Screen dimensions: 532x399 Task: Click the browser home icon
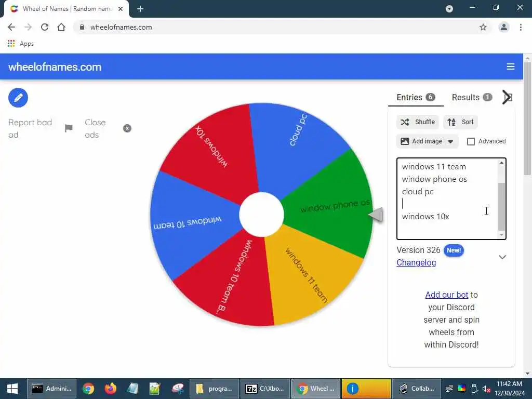pyautogui.click(x=61, y=27)
